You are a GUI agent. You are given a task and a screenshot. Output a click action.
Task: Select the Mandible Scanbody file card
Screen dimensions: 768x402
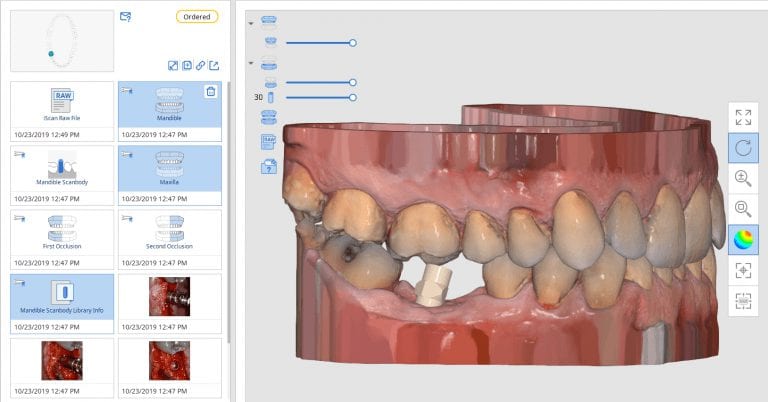click(62, 175)
